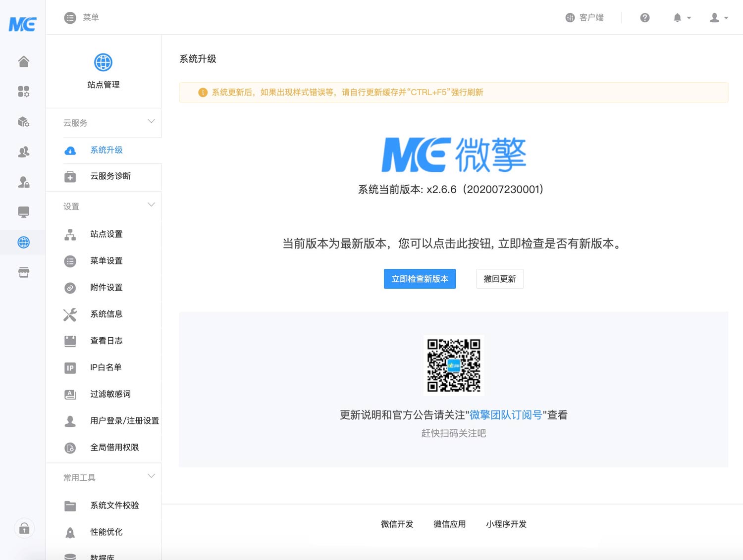743x560 pixels.
Task: Click the text 系统当前版本: x2.6.6
Action: coord(407,190)
